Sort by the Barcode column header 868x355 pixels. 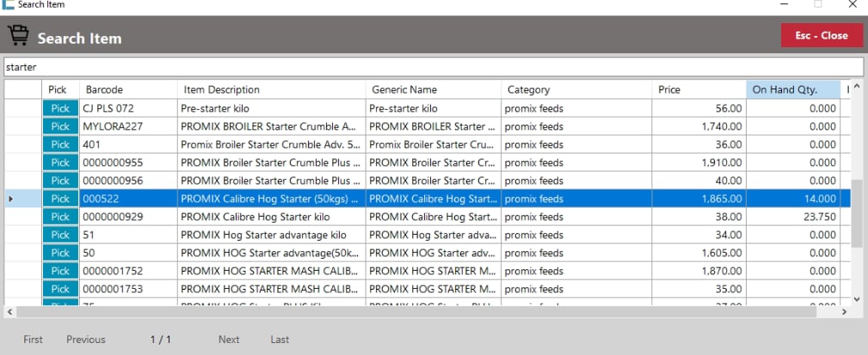[127, 89]
